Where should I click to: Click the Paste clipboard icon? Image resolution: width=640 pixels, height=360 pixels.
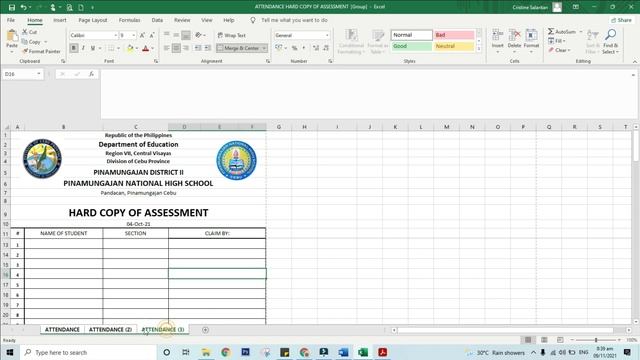tap(12, 37)
